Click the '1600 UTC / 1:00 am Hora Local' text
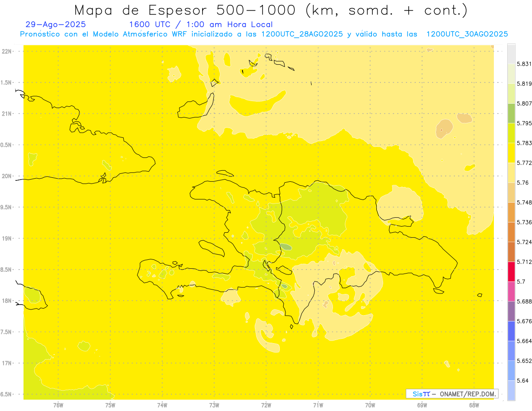The image size is (532, 411). pyautogui.click(x=201, y=24)
